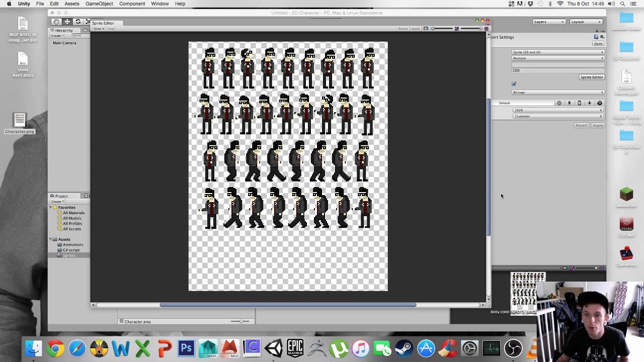Click Revert button in inspector
The height and width of the screenshot is (362, 644).
click(x=582, y=125)
